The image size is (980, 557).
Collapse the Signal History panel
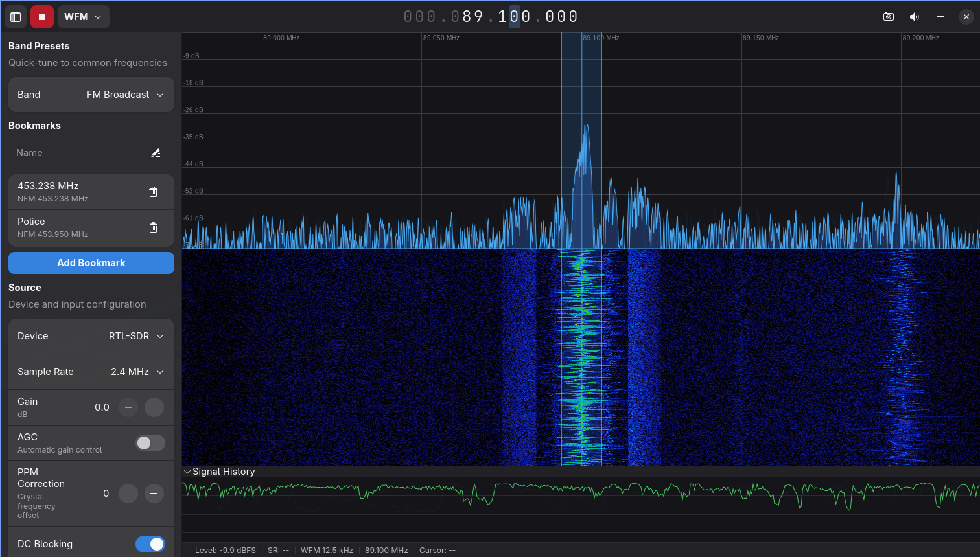(x=188, y=472)
